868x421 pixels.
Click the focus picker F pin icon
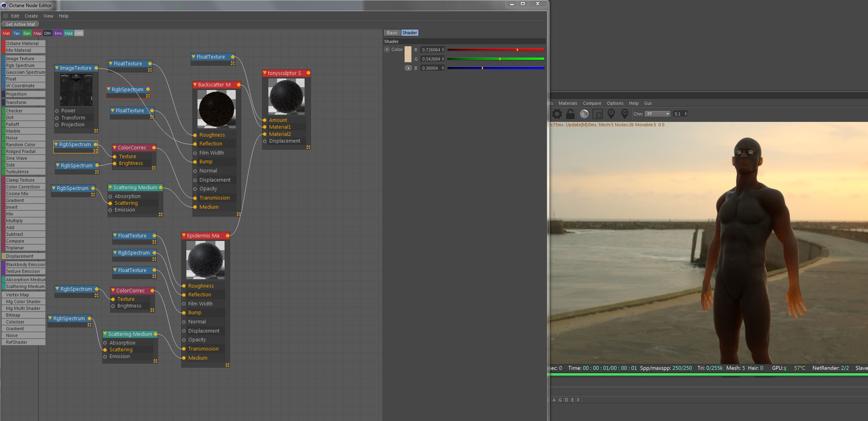pos(611,114)
